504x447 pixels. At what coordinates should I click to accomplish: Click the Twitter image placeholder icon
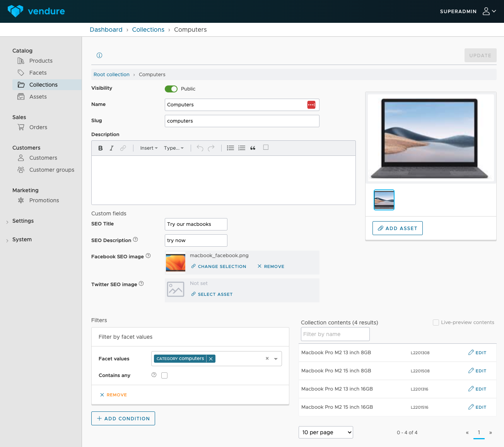176,289
